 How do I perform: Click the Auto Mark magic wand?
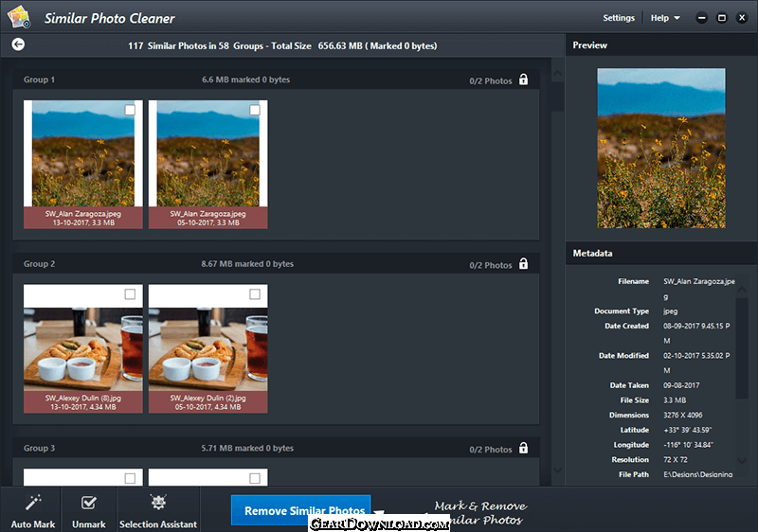(x=33, y=503)
